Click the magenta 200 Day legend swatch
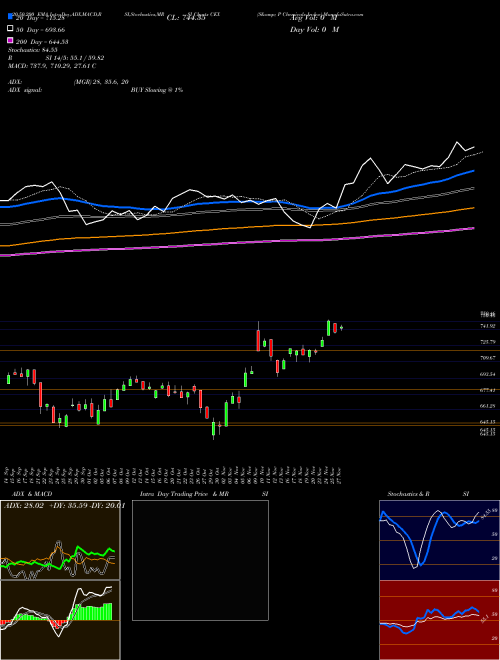Screen dimensions: 500x660 [11, 41]
